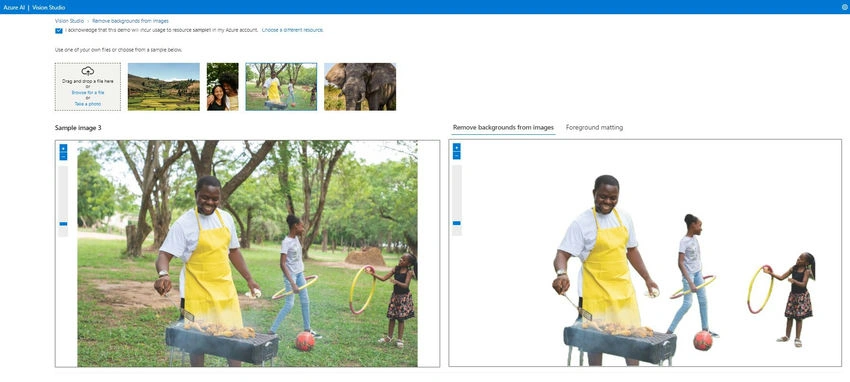This screenshot has height=382, width=850.
Task: Click the cloud upload icon in drop zone
Action: tap(88, 71)
